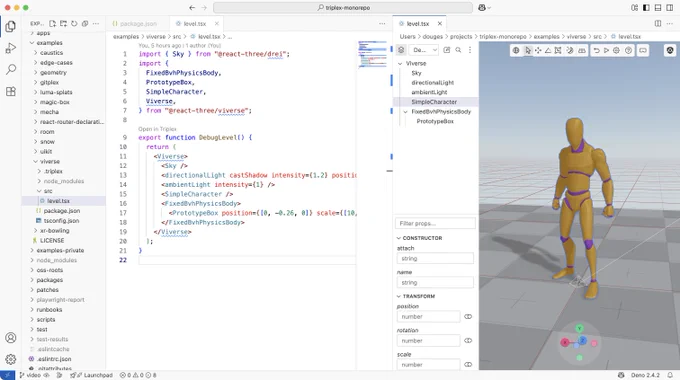Open Run and Debug in activity bar
Image resolution: width=680 pixels, height=380 pixels.
[11, 48]
